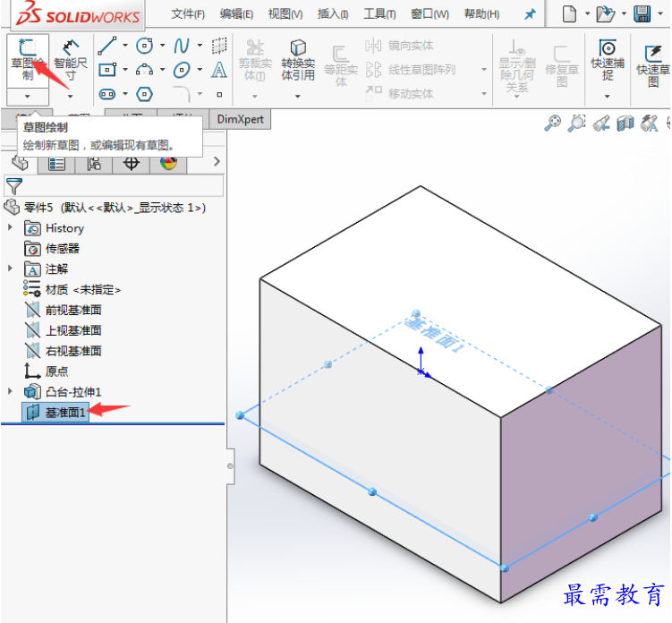Screen dimensions: 672x623
Task: Open the 文件(F) menu
Action: 188,14
